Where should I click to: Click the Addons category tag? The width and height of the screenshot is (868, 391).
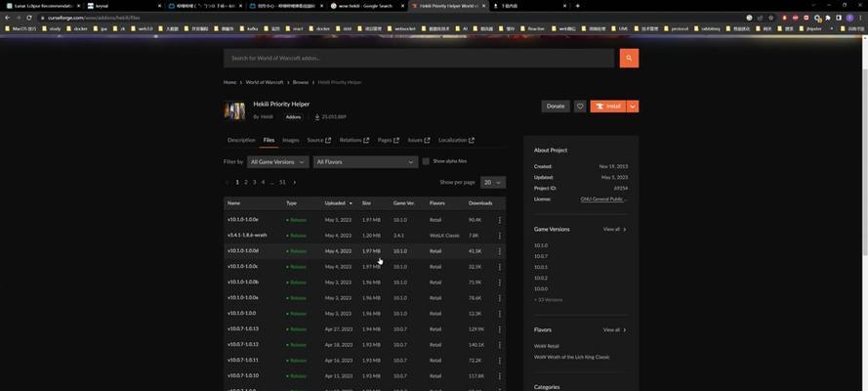(x=293, y=117)
